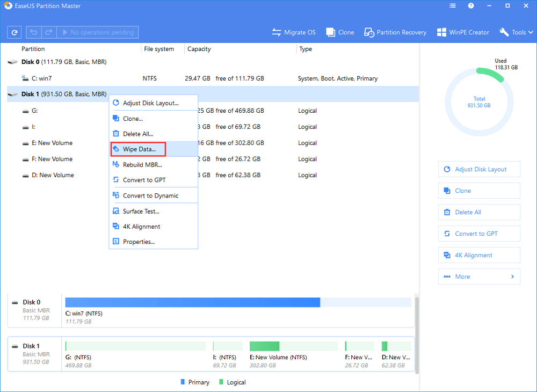The height and width of the screenshot is (392, 537).
Task: Click the Adjust Disk Layout sidebar button
Action: pos(478,169)
